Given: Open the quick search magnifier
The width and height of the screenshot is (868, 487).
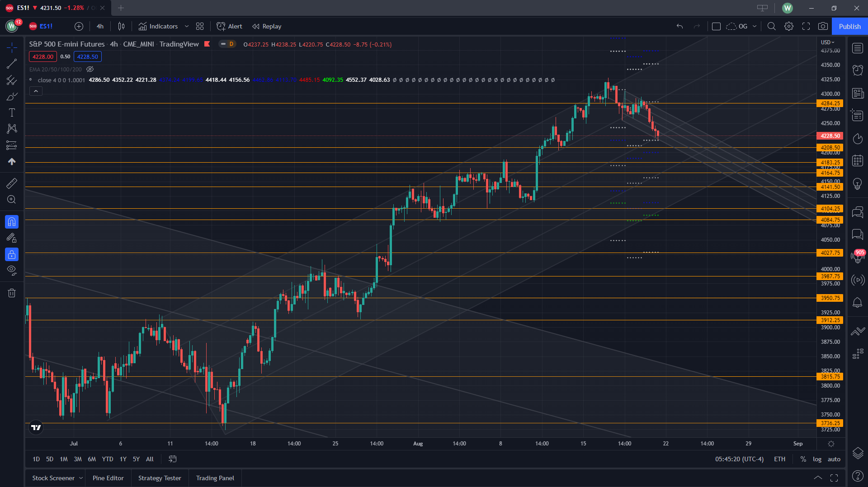Looking at the screenshot, I should (772, 26).
